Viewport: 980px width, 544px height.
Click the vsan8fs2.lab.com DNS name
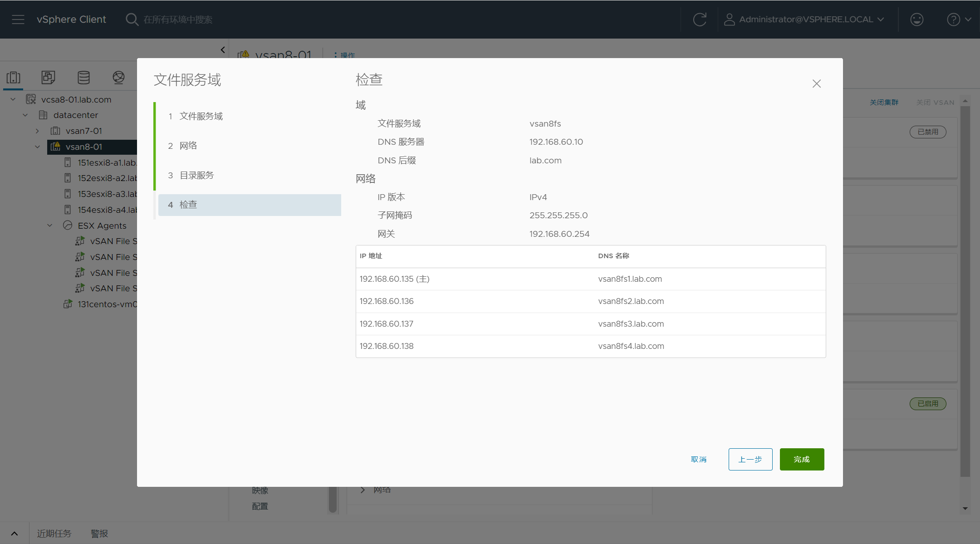[x=631, y=301]
